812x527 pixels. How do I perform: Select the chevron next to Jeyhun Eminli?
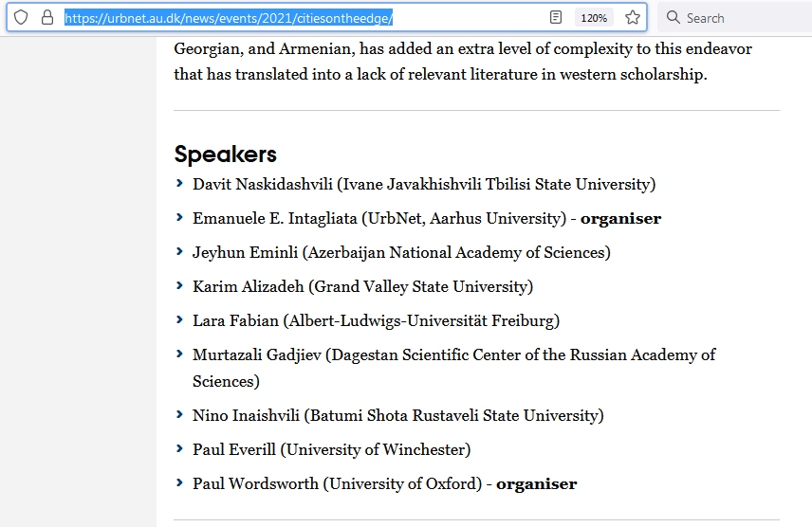coord(180,252)
